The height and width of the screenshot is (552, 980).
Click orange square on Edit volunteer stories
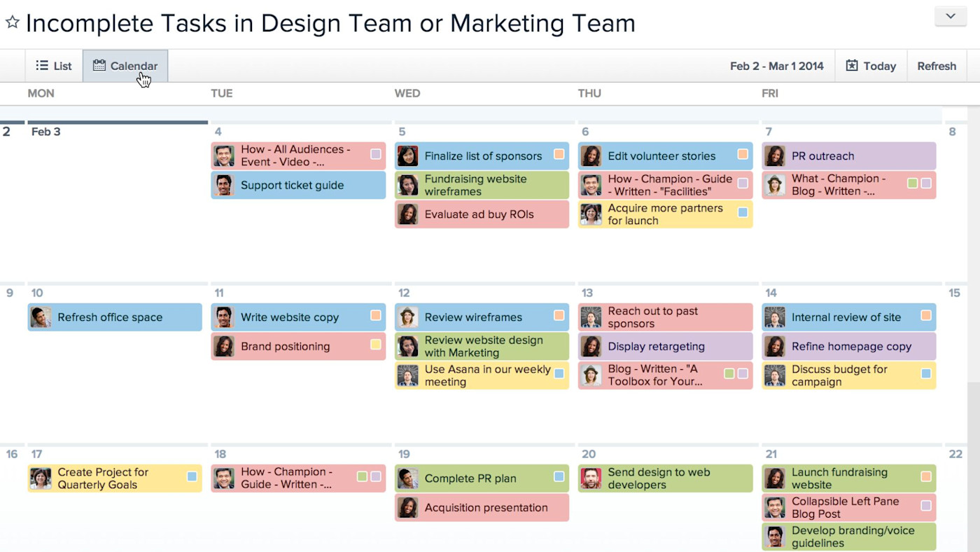743,154
